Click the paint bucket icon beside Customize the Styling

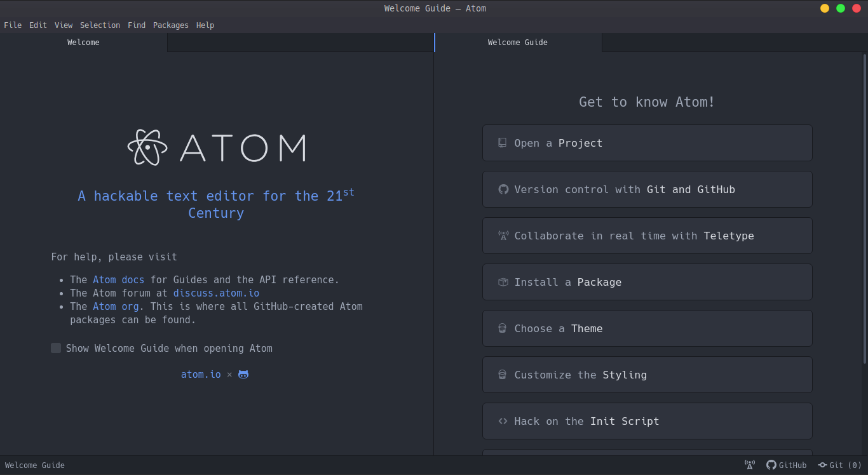pos(503,375)
